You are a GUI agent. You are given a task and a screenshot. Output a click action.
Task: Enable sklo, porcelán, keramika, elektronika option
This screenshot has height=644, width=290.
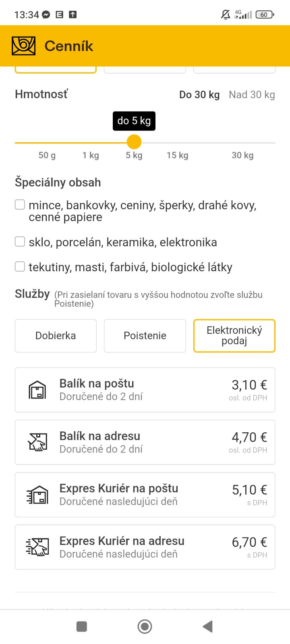pyautogui.click(x=20, y=242)
